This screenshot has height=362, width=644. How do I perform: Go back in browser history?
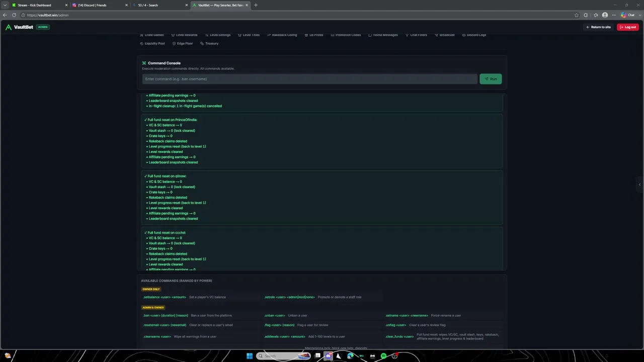[5, 15]
